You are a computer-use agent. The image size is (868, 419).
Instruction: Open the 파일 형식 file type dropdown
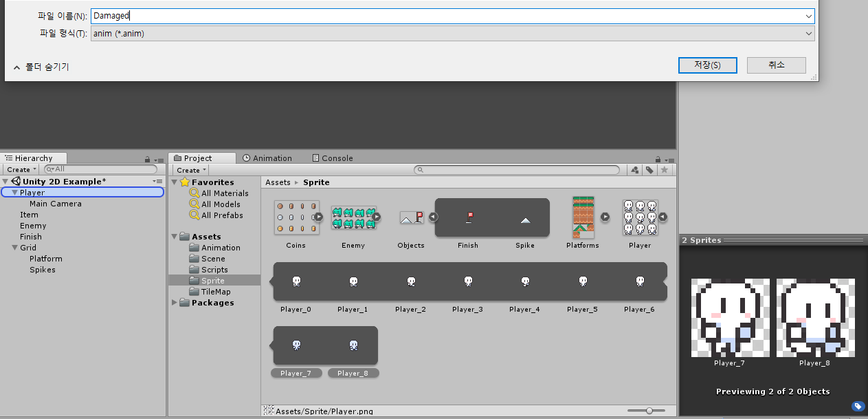click(453, 33)
